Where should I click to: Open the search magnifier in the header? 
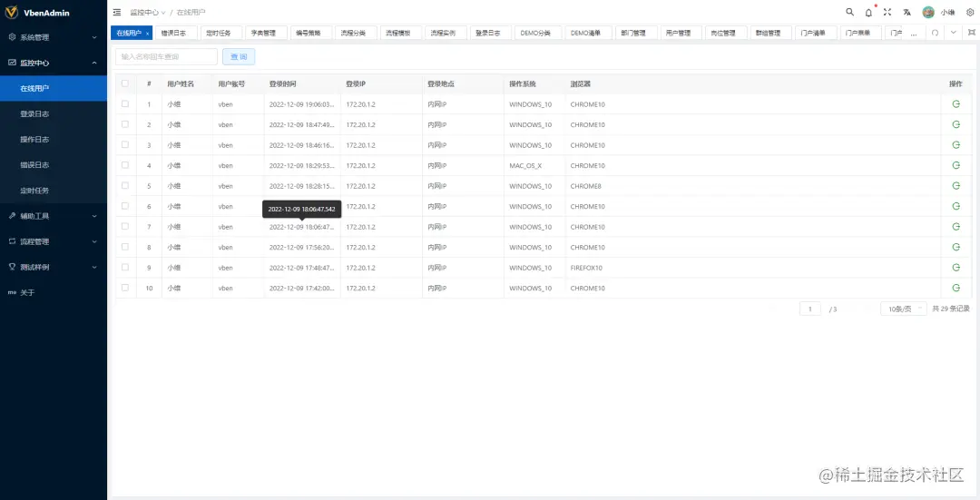[x=849, y=12]
